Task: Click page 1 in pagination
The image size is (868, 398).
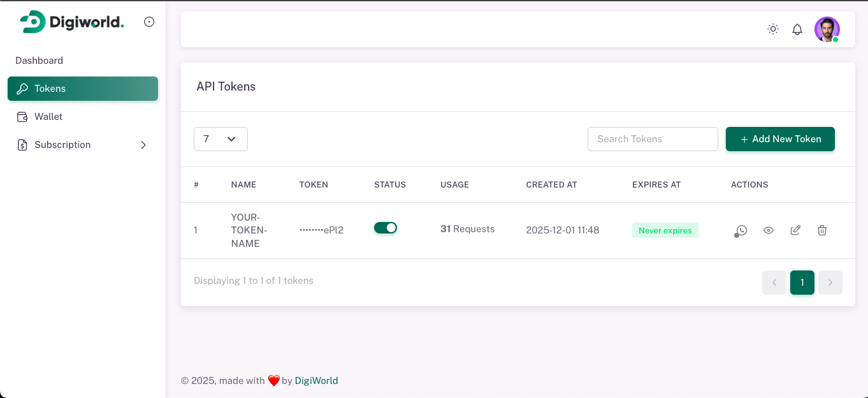Action: click(x=802, y=283)
